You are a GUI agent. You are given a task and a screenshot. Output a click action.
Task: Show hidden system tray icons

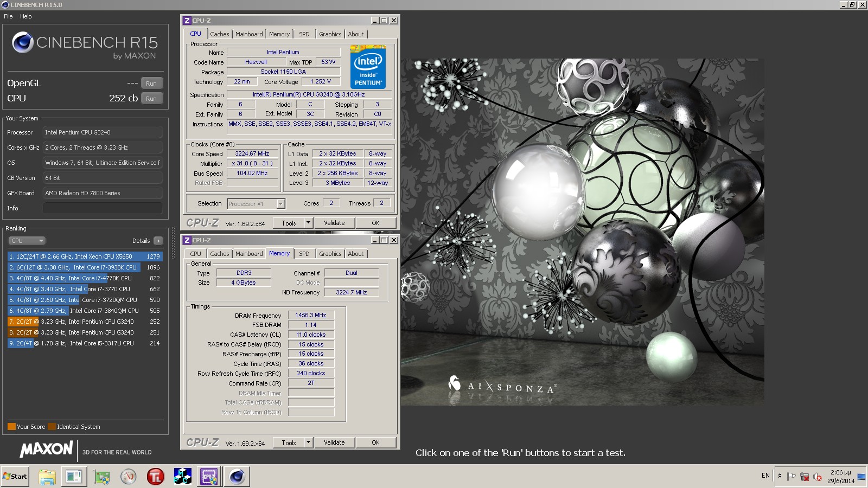[x=780, y=476]
